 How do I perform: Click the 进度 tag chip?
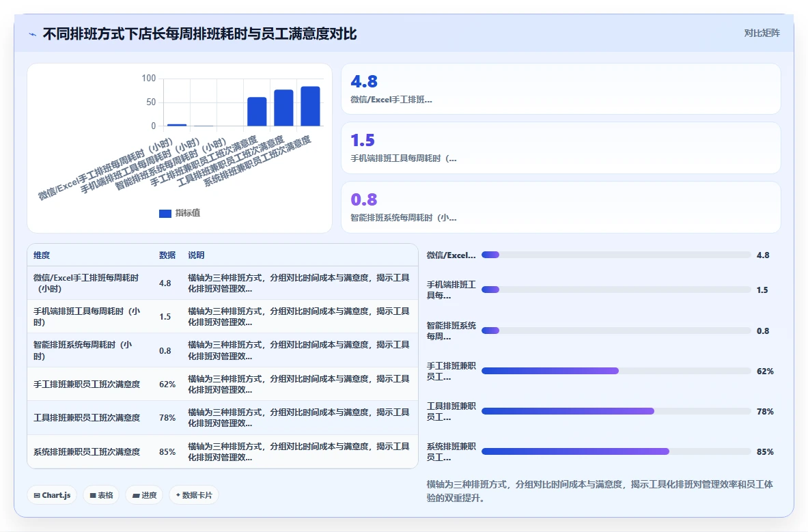(x=144, y=495)
